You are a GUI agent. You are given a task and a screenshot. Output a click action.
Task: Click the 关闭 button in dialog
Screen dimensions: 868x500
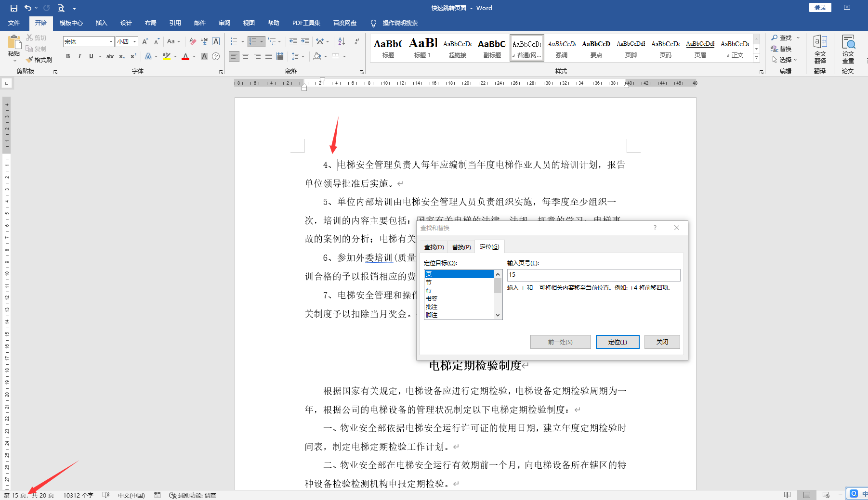[662, 342]
